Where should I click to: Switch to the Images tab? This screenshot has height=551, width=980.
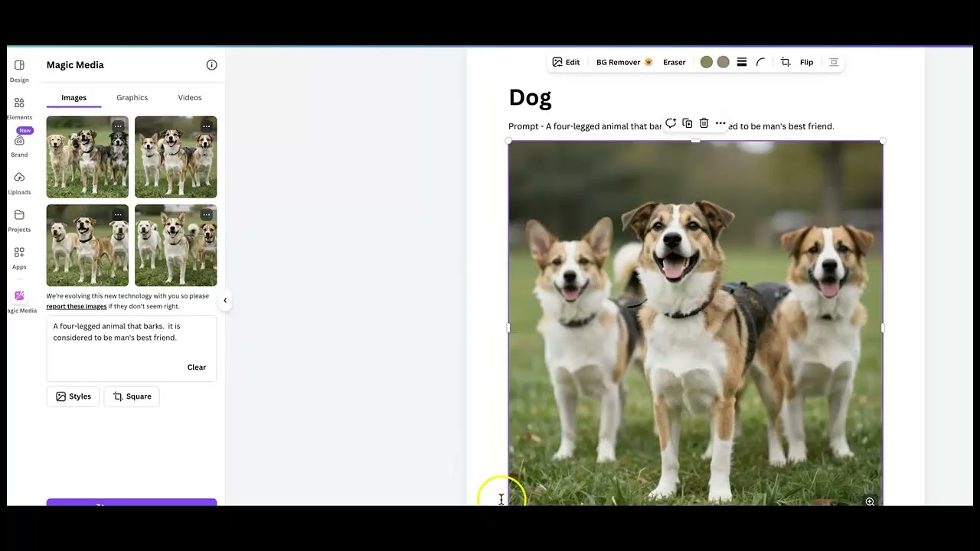coord(73,98)
